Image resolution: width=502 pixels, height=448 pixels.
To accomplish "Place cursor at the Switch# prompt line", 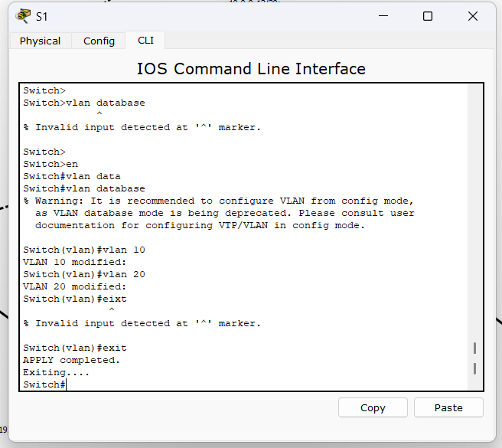I will tap(44, 384).
